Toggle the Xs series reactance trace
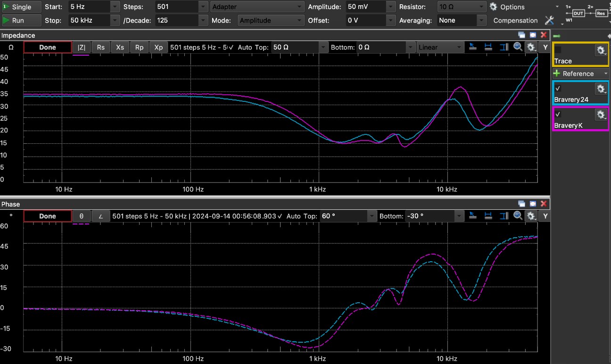The image size is (611, 364). coord(120,47)
